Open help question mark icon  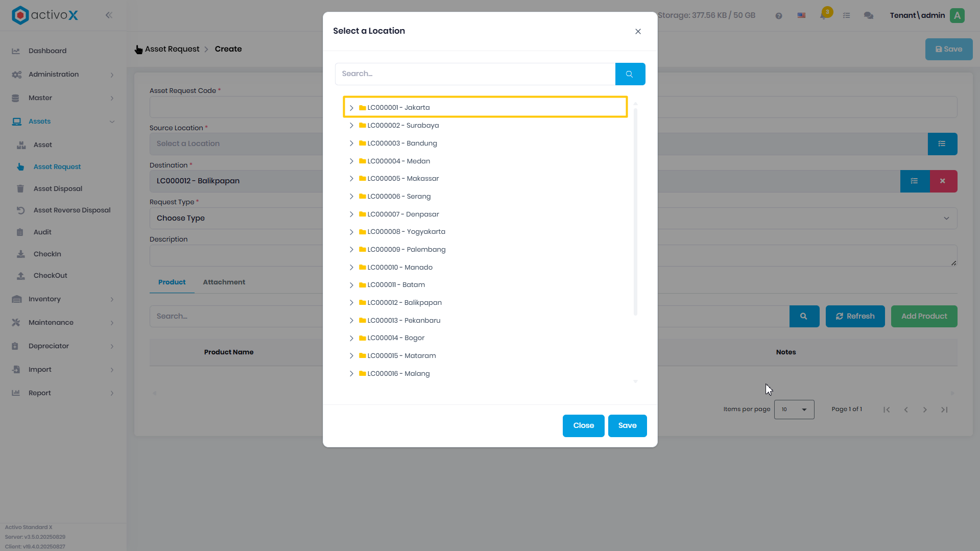[x=779, y=16]
